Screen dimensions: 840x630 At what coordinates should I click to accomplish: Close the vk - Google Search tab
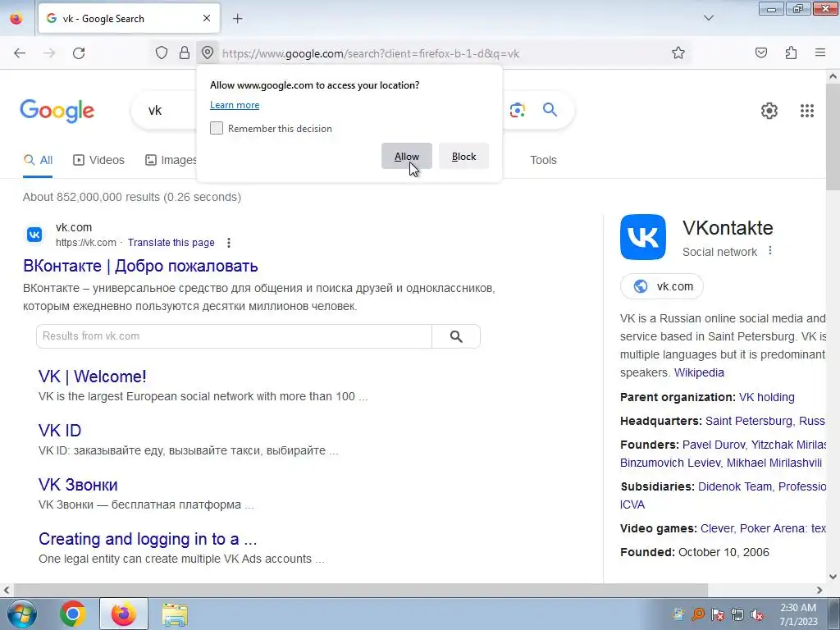[207, 18]
